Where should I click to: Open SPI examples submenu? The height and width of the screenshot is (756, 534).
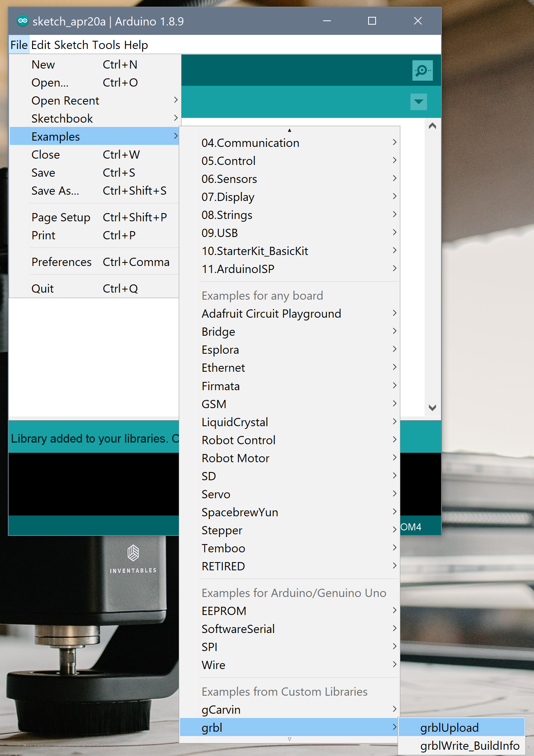(289, 647)
